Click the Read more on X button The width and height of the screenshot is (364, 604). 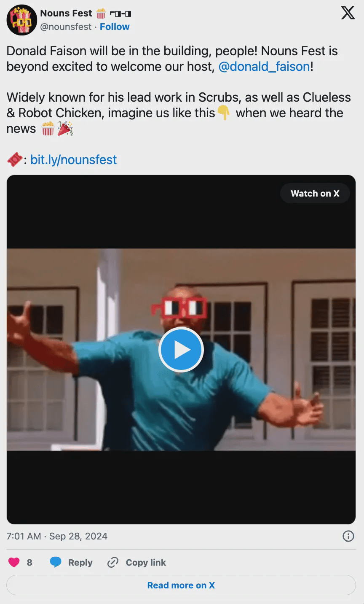coord(181,585)
